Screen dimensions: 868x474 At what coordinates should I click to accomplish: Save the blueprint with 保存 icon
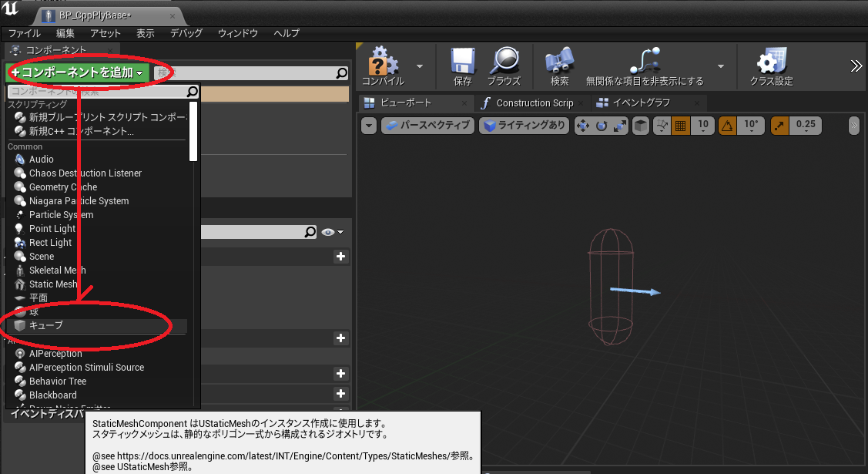click(x=463, y=66)
